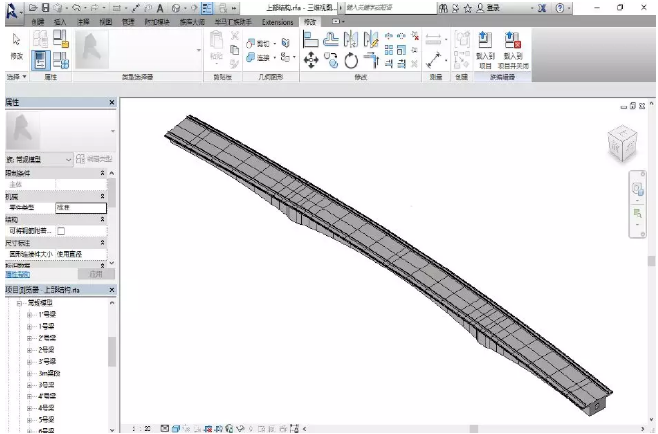This screenshot has height=434, width=658.
Task: Click the ViewCube in the 3D view
Action: click(622, 143)
